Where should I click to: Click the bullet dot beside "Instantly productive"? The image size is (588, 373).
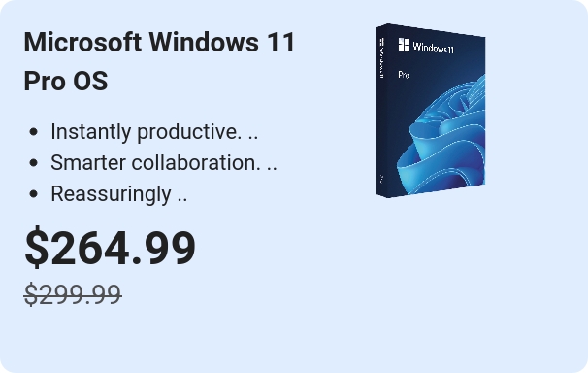(33, 132)
